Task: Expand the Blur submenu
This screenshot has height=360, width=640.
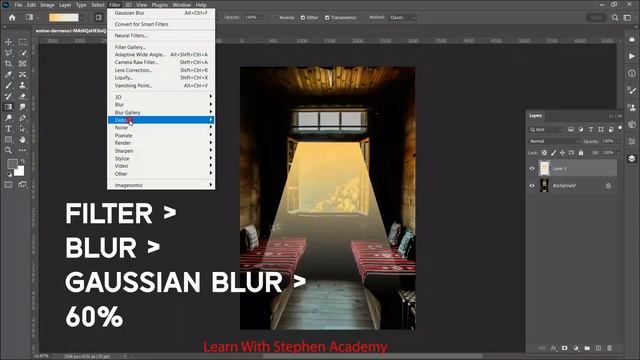Action: pyautogui.click(x=161, y=104)
